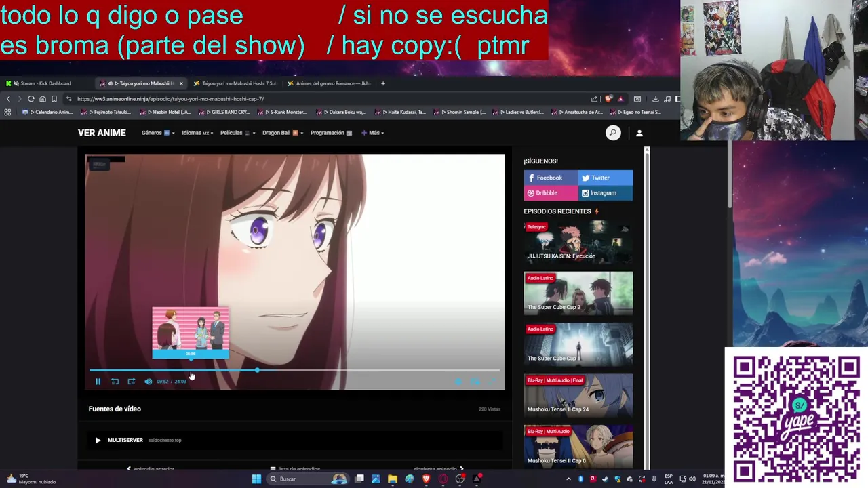Screen dimensions: 868x488
Task: Open The Super Cube Cap 2 thumbnail
Action: click(578, 293)
